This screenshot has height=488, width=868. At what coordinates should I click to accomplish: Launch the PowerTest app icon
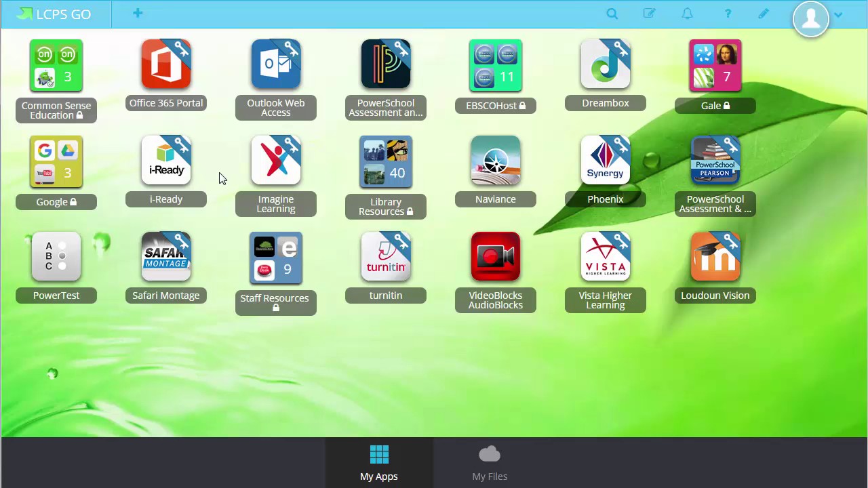coord(56,257)
